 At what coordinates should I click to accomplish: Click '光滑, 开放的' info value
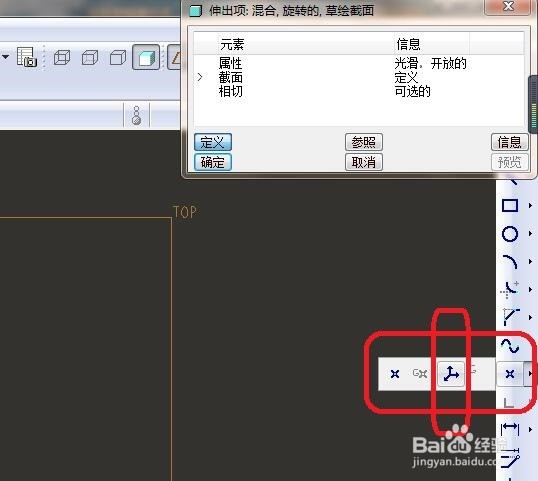click(431, 63)
